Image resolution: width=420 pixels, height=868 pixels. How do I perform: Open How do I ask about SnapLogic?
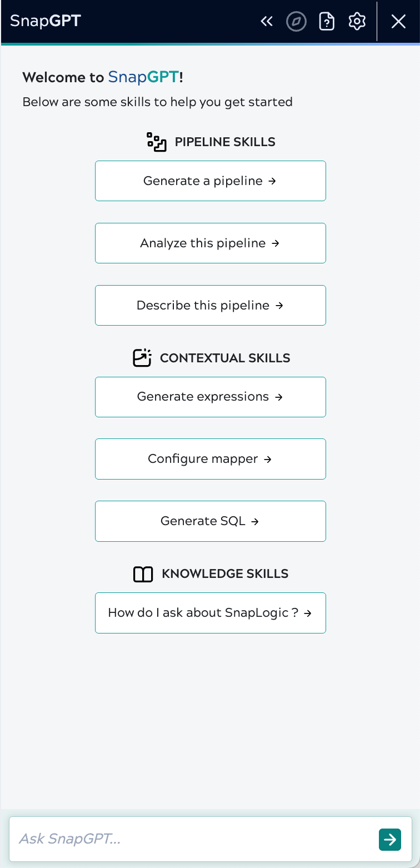[x=211, y=613]
